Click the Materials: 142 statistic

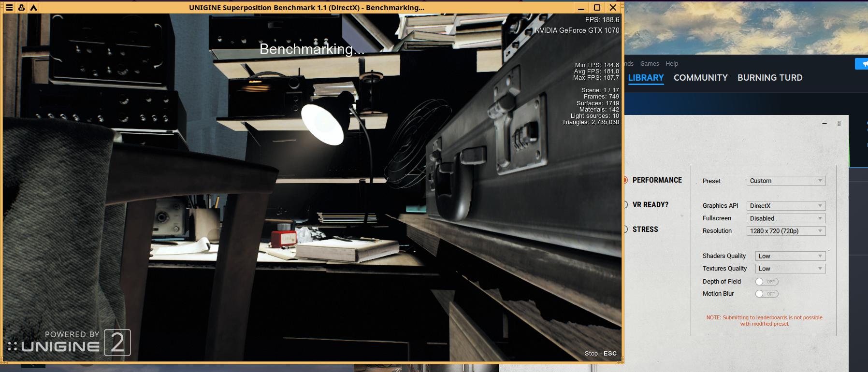599,110
